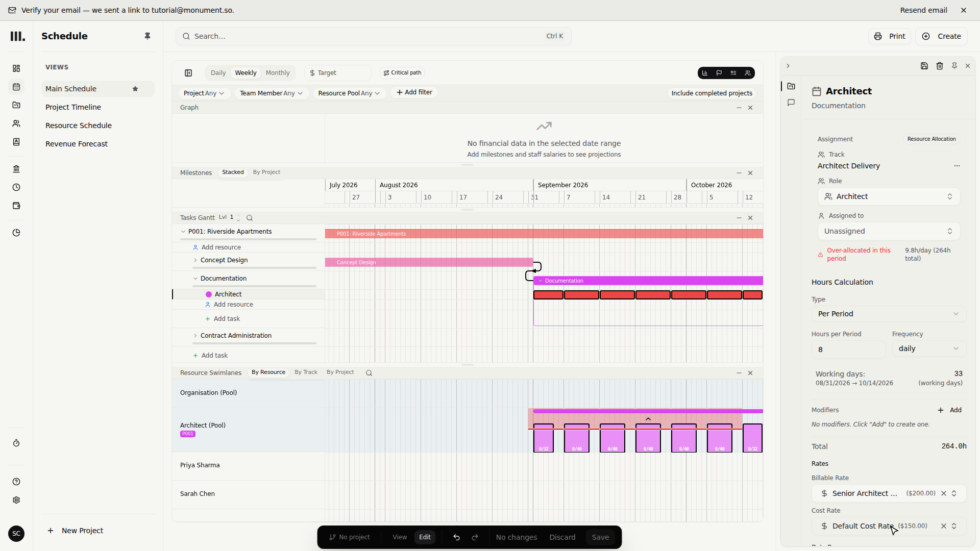Viewport: 980px width, 551px height.
Task: Click the save icon in Architect panel header
Action: (924, 66)
